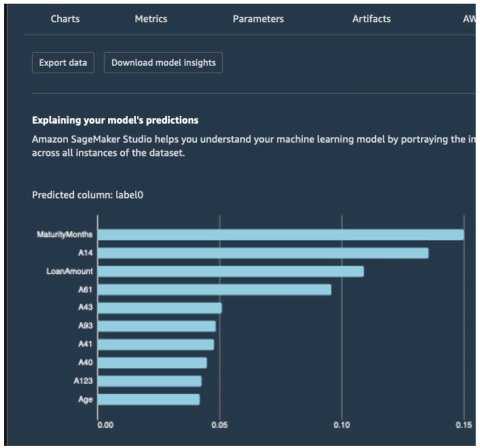
Task: Switch to the Charts tab
Action: (65, 19)
